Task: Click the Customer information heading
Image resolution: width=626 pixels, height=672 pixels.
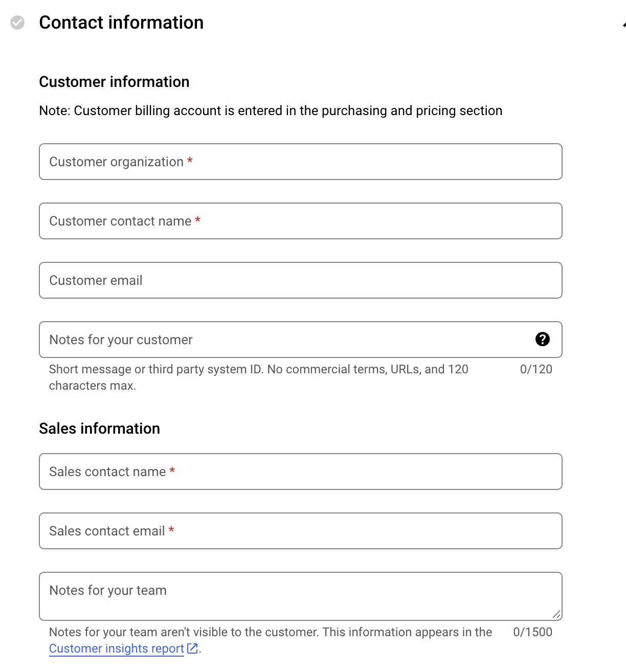Action: click(x=114, y=82)
